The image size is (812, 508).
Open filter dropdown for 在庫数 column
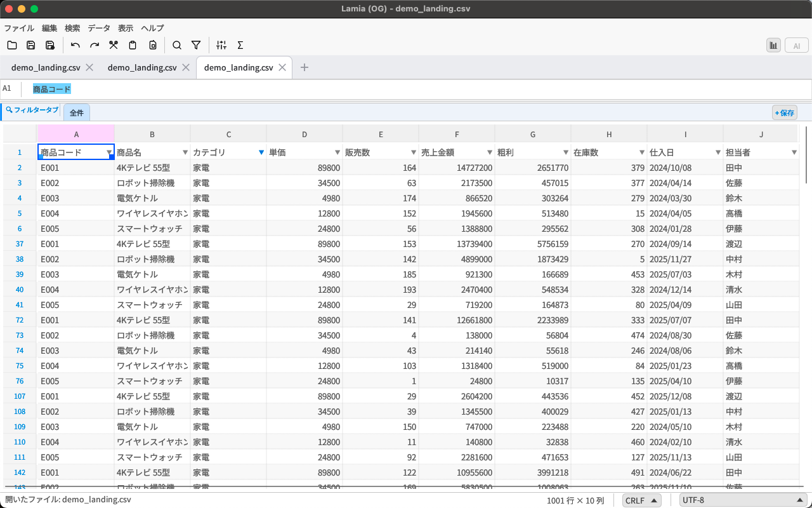(x=642, y=152)
